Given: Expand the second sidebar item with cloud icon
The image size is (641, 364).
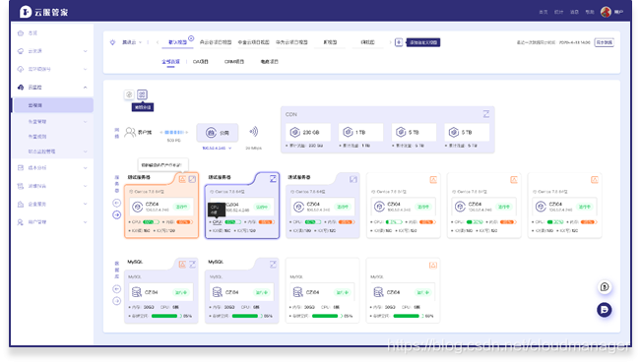Looking at the screenshot, I should pos(85,51).
